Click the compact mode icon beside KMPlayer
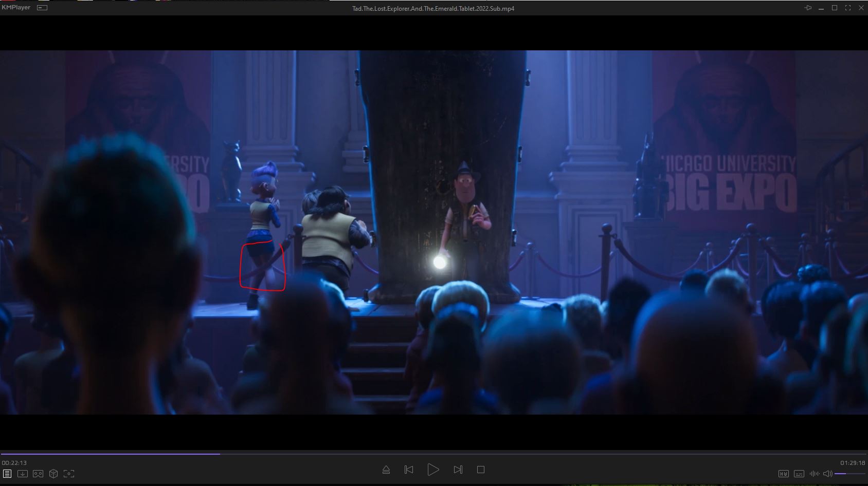Screen dimensions: 868x486 coord(43,8)
